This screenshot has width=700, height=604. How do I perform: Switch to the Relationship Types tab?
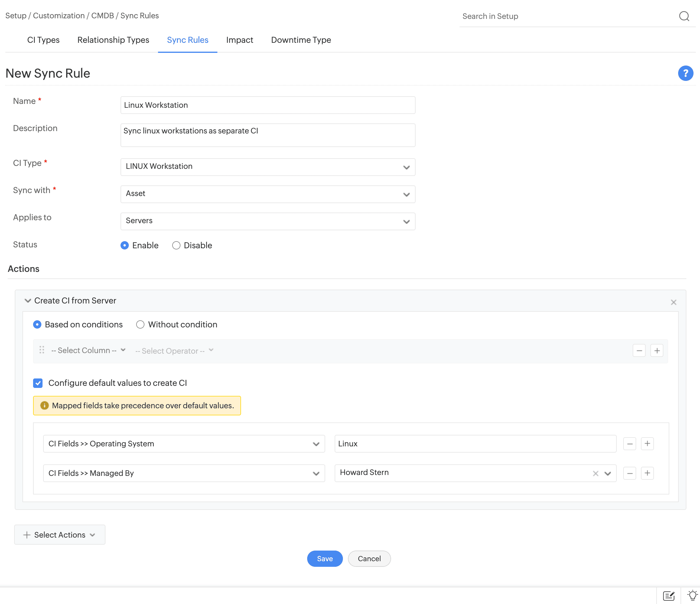(113, 40)
